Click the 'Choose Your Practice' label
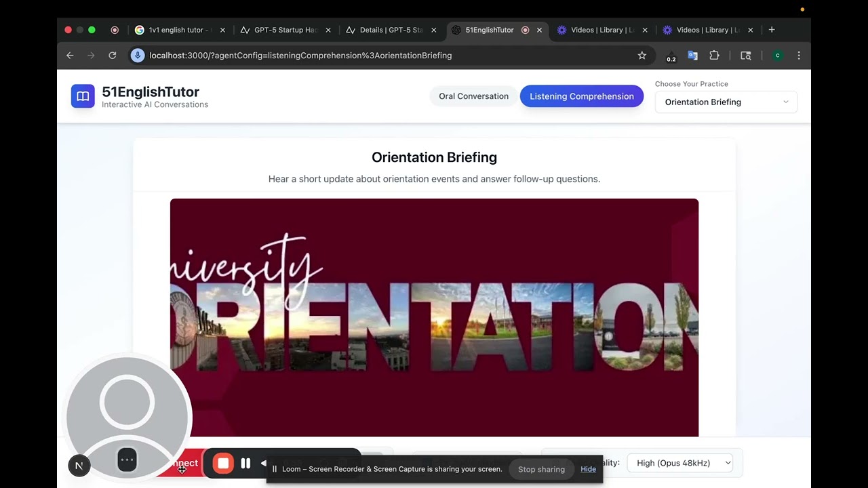This screenshot has height=488, width=868. click(x=692, y=84)
